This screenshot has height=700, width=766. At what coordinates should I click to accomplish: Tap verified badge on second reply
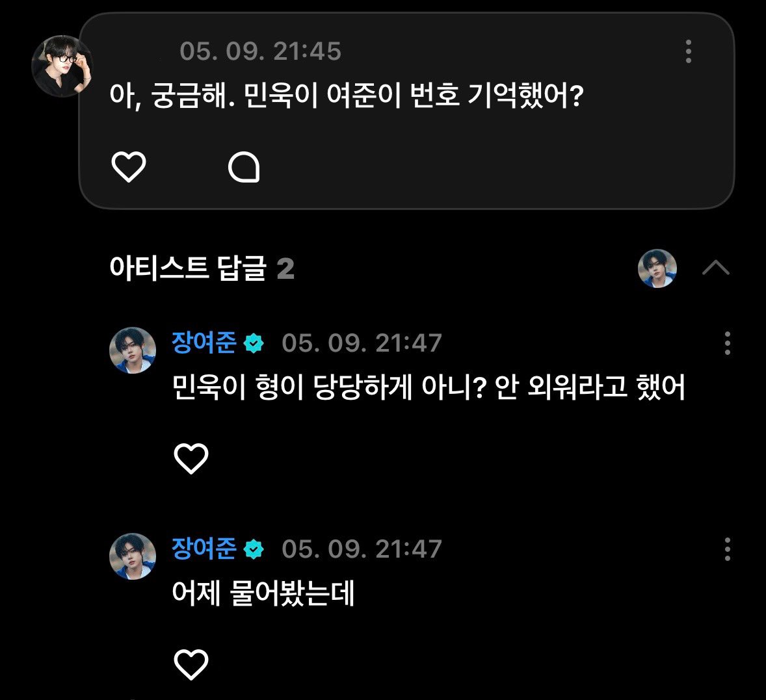pyautogui.click(x=254, y=549)
